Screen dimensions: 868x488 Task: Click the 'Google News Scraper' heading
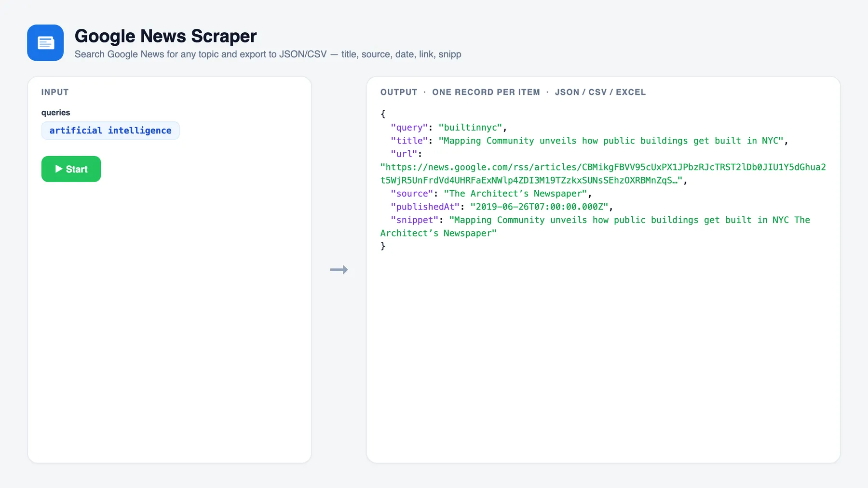click(165, 36)
